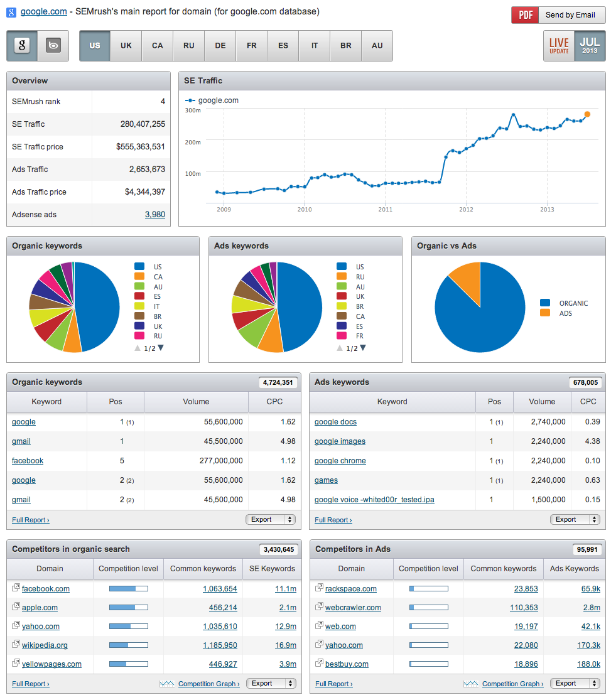611x700 pixels.
Task: Click the competition level bar for facebook.com
Action: pyautogui.click(x=129, y=588)
